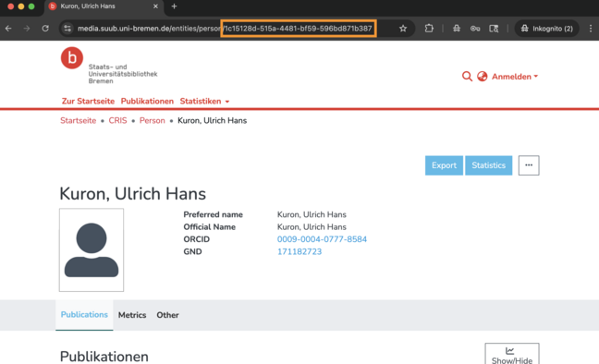
Task: Switch to the Metrics tab
Action: [132, 315]
